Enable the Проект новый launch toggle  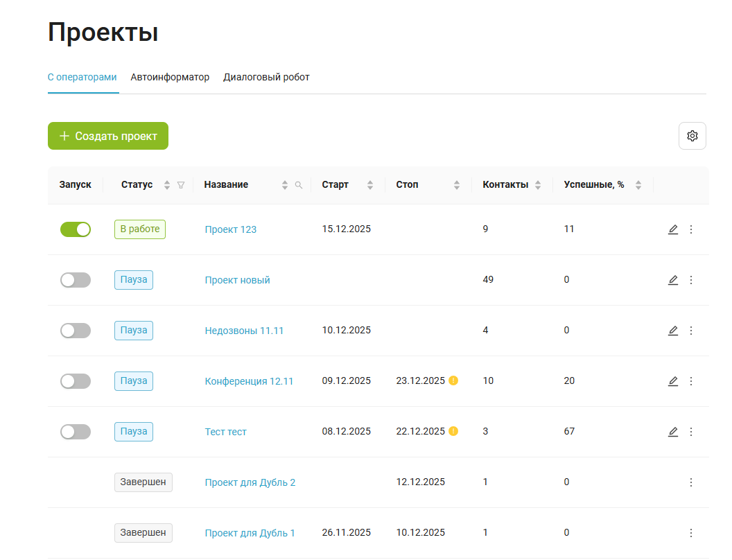point(76,280)
